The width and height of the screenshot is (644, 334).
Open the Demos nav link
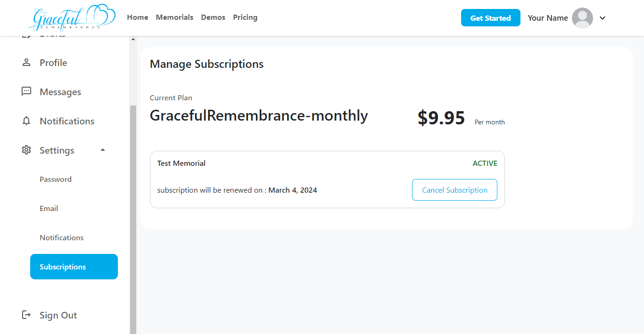(213, 17)
